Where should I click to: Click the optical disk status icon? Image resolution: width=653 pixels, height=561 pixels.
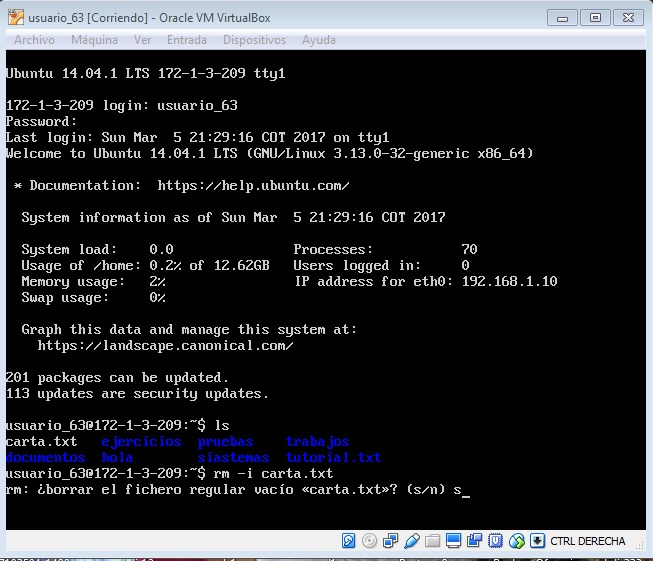pyautogui.click(x=369, y=541)
